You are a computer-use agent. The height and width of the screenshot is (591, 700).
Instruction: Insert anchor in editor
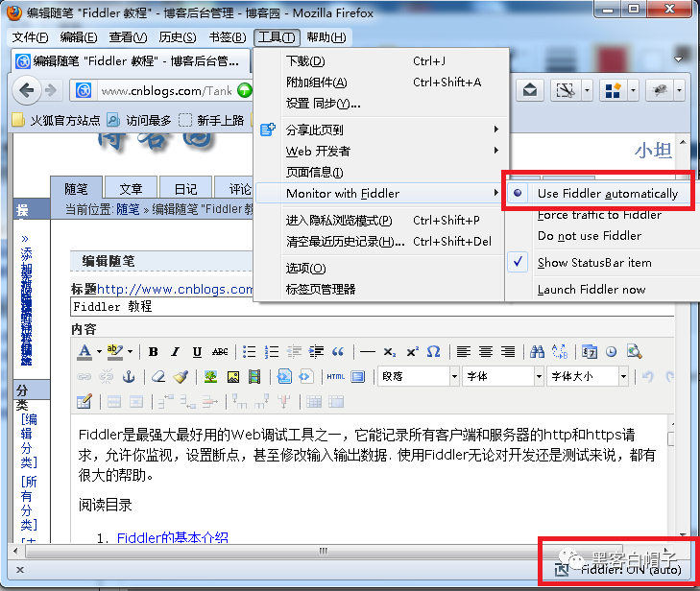tap(129, 377)
